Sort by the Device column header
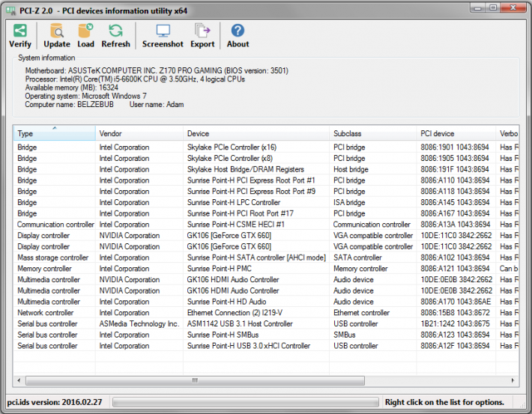Viewport: 532px width, 414px height. (x=256, y=133)
